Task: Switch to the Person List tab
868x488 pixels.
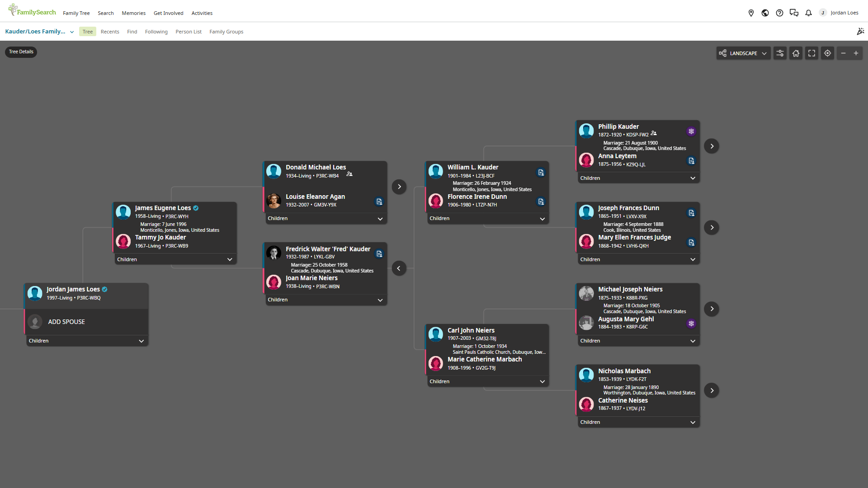Action: coord(189,32)
